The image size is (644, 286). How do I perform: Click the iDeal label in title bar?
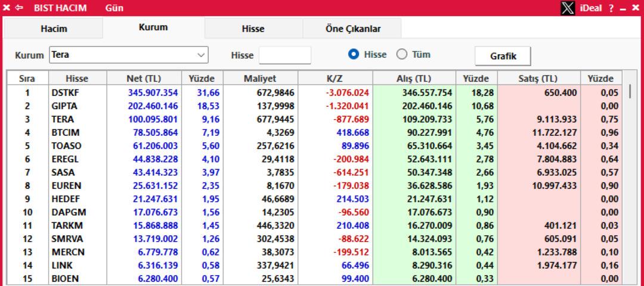coord(592,8)
